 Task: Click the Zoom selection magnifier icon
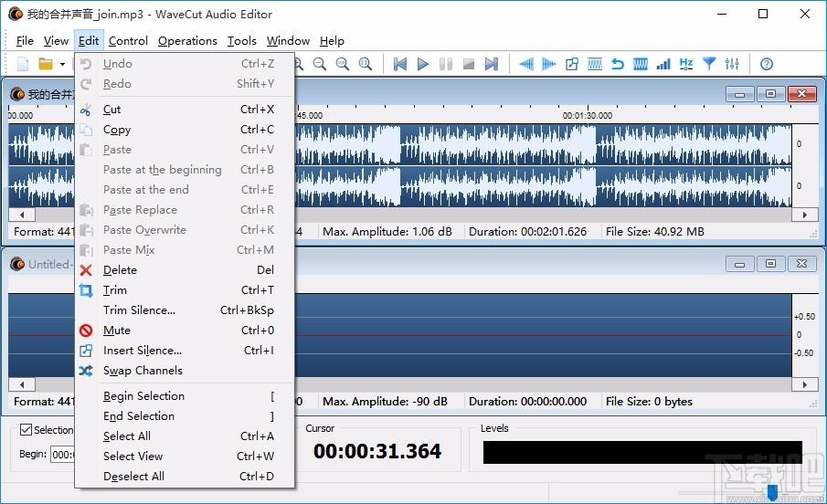coord(366,64)
